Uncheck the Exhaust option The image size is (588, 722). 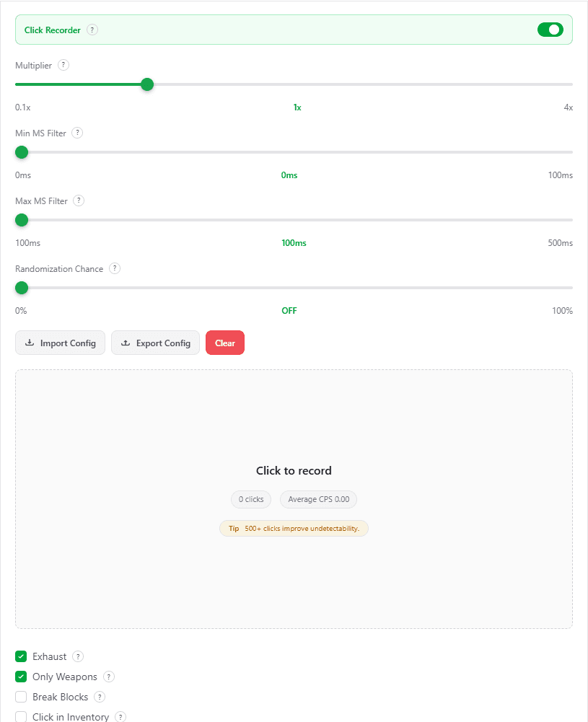click(21, 656)
